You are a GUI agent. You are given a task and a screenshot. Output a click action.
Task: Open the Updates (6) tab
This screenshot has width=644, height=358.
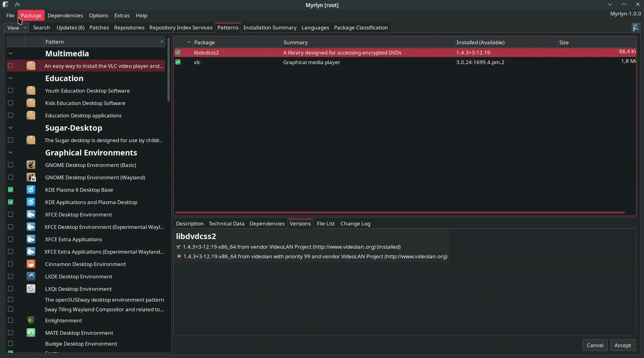pyautogui.click(x=71, y=28)
